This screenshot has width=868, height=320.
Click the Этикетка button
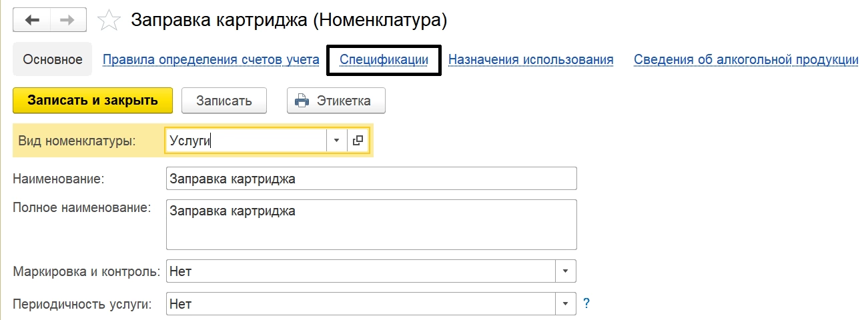[344, 101]
